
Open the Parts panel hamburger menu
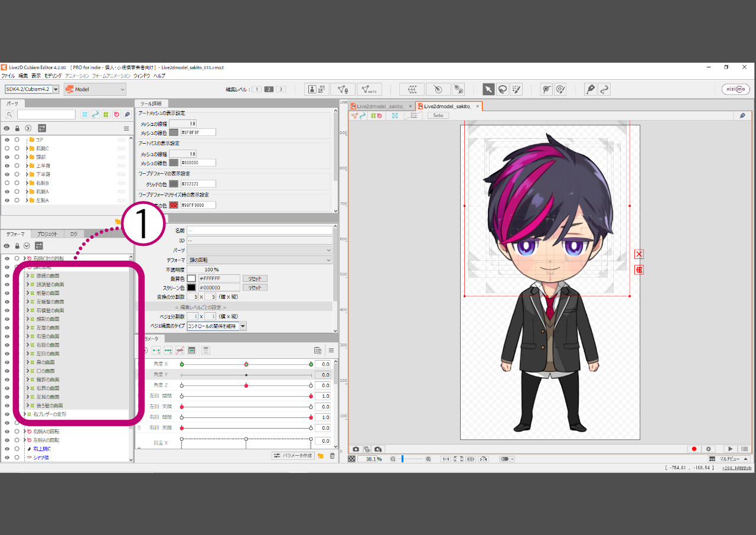click(126, 128)
